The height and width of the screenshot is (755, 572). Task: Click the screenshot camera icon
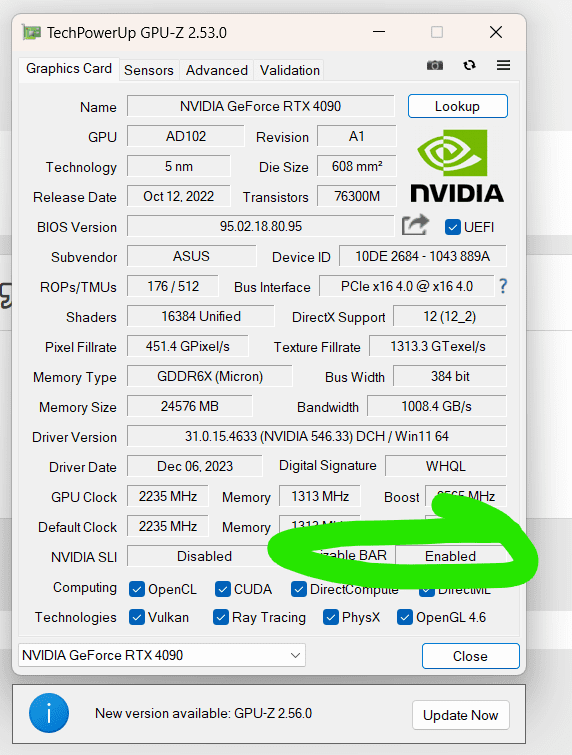tap(435, 65)
